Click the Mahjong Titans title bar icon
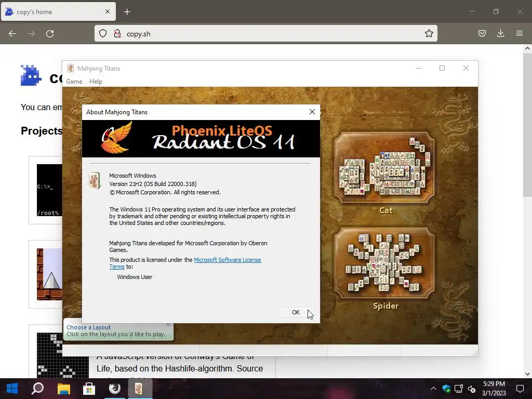This screenshot has height=399, width=532. [70, 68]
